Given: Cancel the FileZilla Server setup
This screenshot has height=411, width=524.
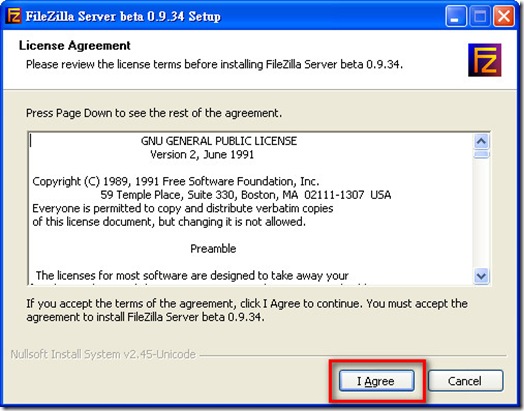Looking at the screenshot, I should [465, 381].
